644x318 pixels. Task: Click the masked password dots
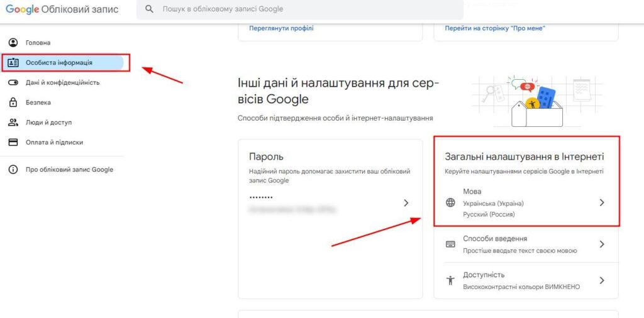(x=261, y=197)
